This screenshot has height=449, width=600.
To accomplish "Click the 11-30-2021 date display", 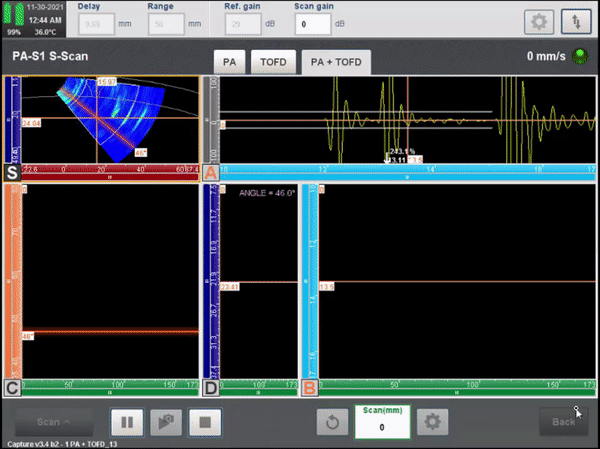I will pyautogui.click(x=45, y=7).
